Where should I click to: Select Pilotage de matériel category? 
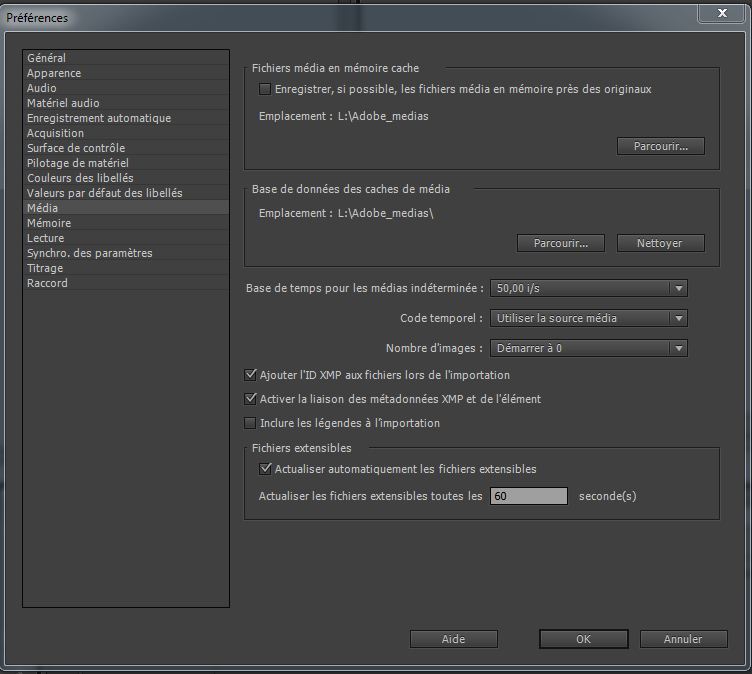(125, 163)
